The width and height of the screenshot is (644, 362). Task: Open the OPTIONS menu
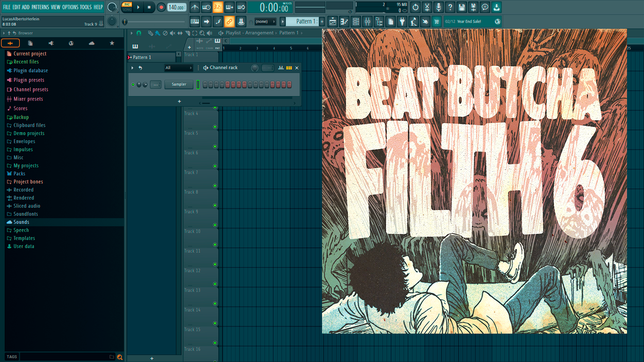point(70,7)
